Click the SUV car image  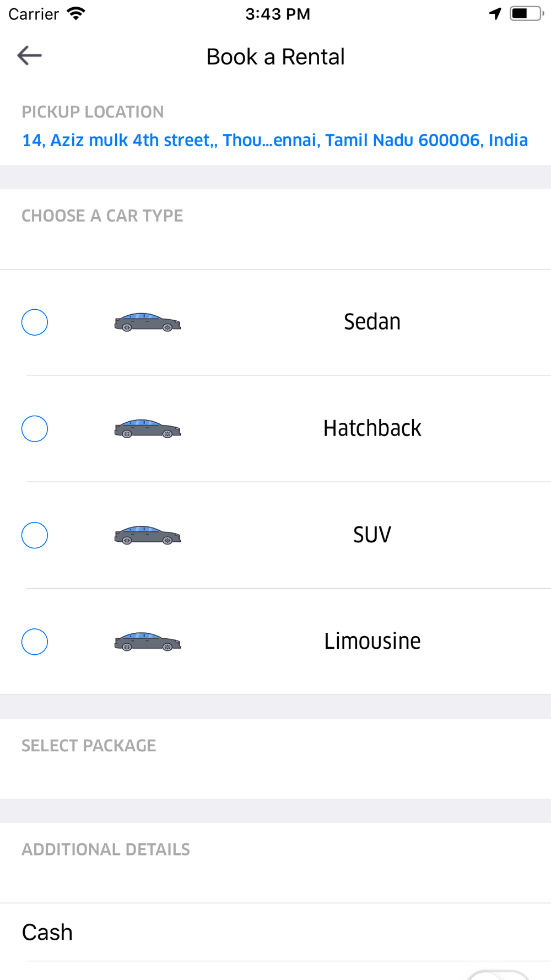point(148,535)
